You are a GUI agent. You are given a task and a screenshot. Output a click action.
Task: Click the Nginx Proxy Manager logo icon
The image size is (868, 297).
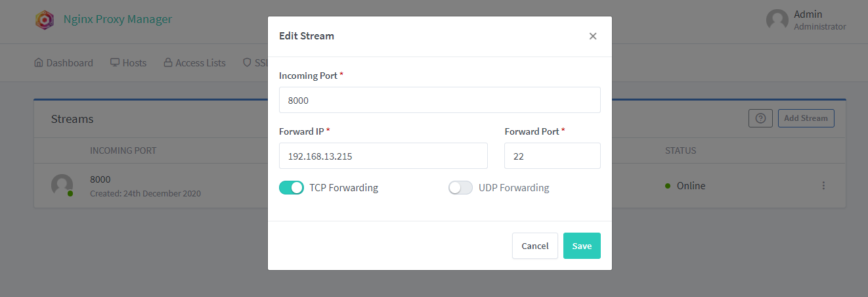[44, 20]
